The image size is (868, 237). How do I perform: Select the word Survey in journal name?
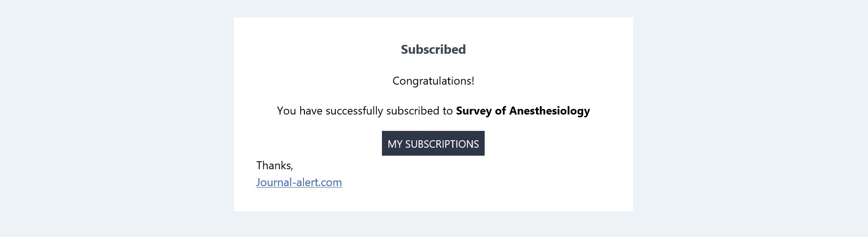473,111
